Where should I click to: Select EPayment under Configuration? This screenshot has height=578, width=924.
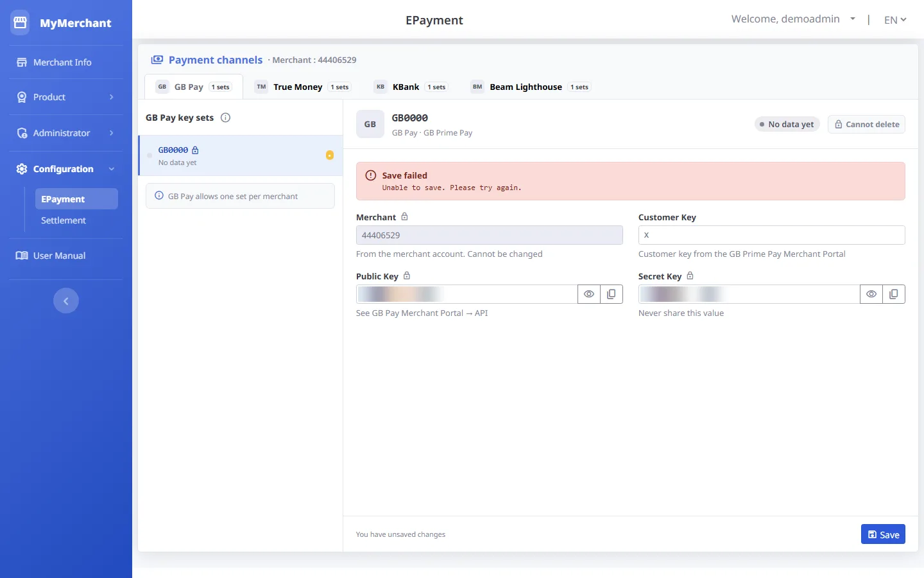(x=76, y=199)
